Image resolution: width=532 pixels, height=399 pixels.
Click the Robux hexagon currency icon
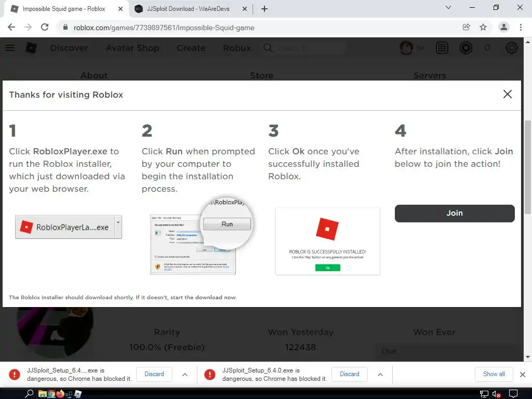point(466,48)
